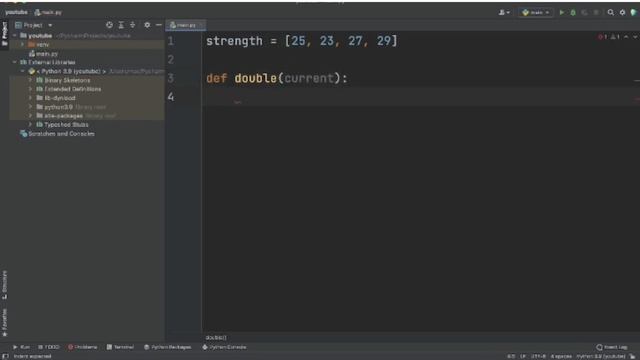Open the Terminal tool window

(120, 347)
